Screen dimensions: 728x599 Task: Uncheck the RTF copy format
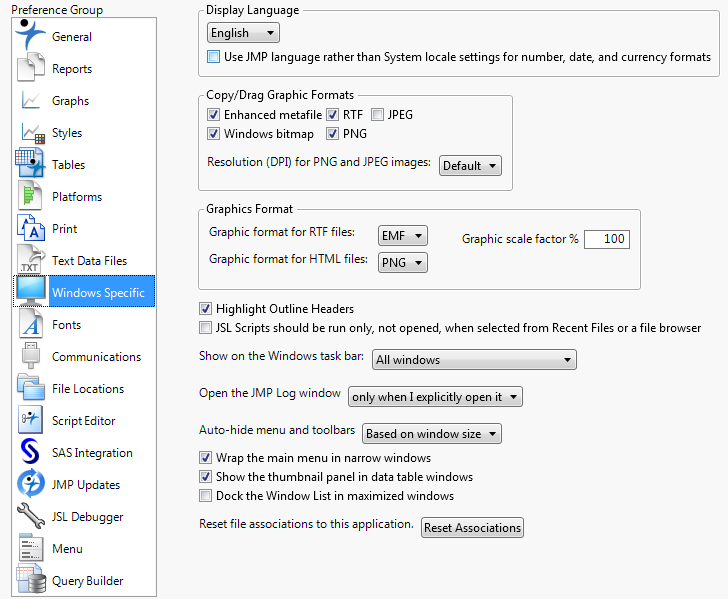coord(332,115)
